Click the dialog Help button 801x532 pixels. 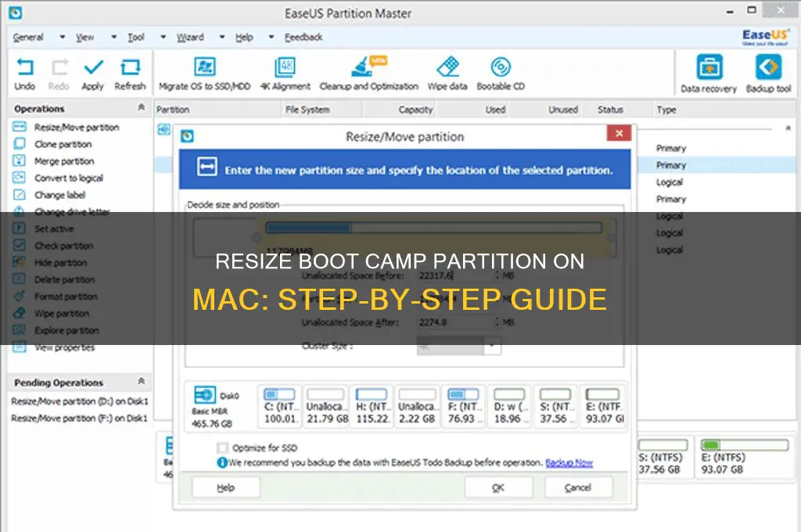(x=226, y=487)
